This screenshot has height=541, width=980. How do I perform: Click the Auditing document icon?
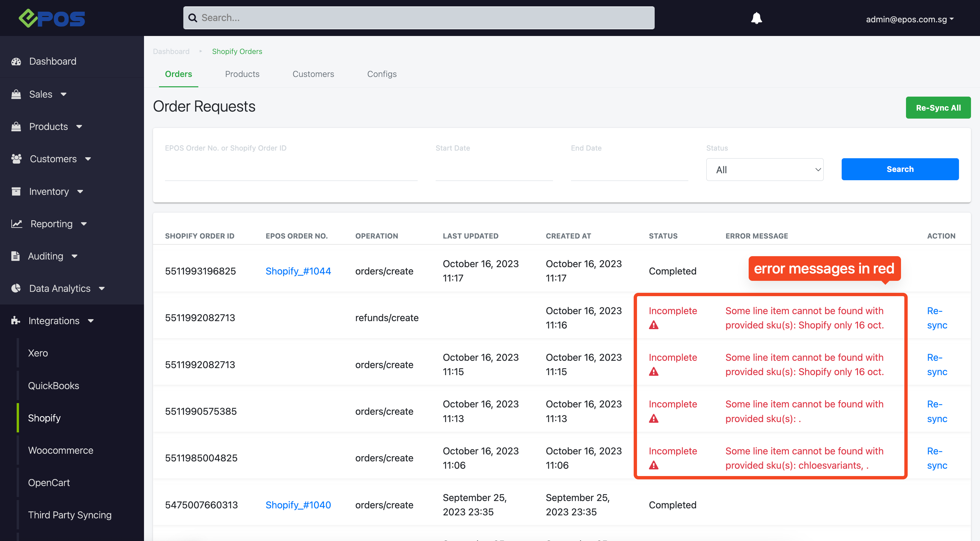tap(15, 256)
